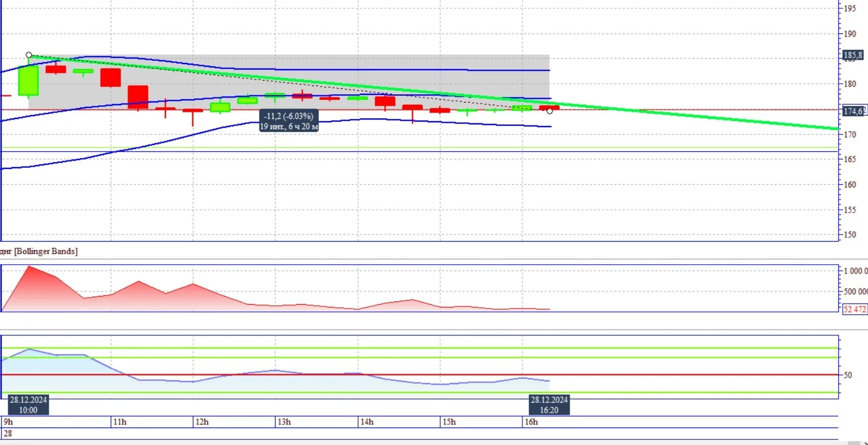The image size is (868, 445).
Task: Select the red level 50 oscillator line
Action: tap(419, 375)
